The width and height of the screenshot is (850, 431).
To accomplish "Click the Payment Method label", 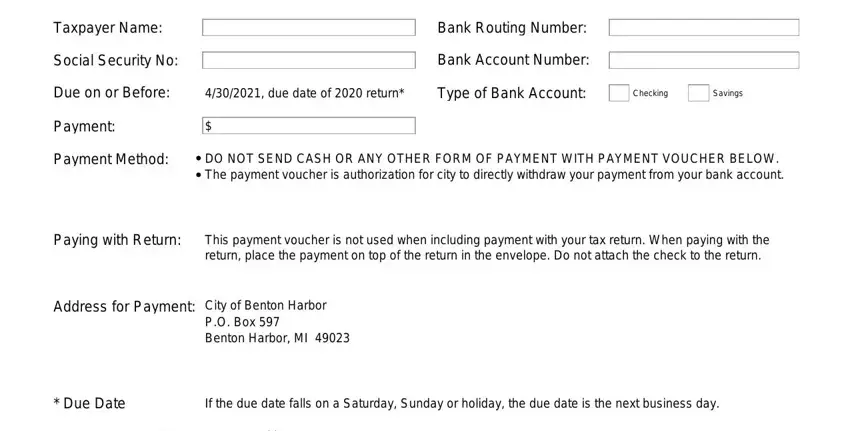I will 111,159.
